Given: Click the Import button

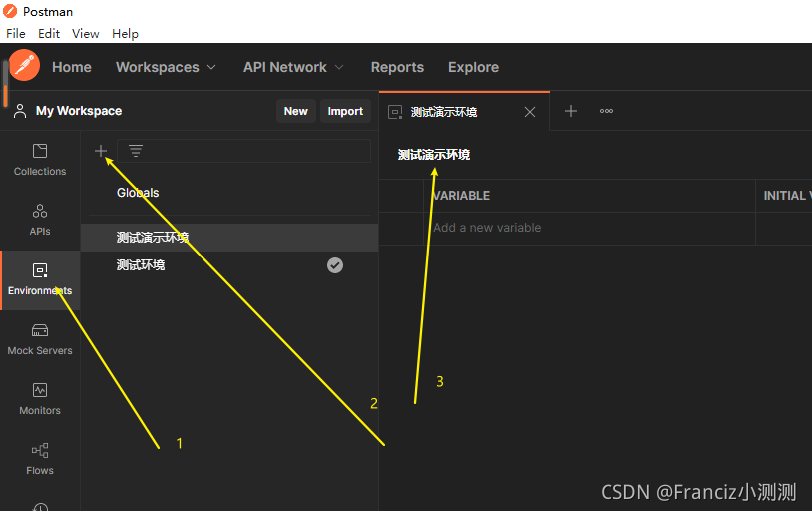Looking at the screenshot, I should pyautogui.click(x=345, y=111).
